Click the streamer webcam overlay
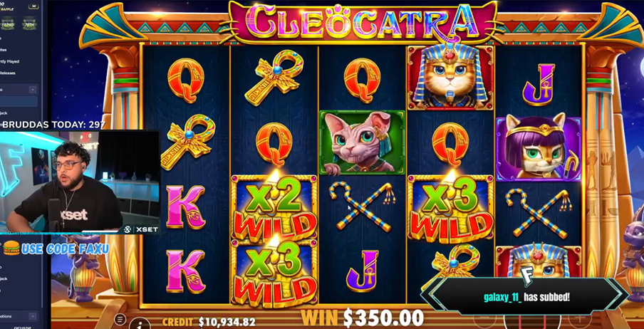 click(x=80, y=182)
